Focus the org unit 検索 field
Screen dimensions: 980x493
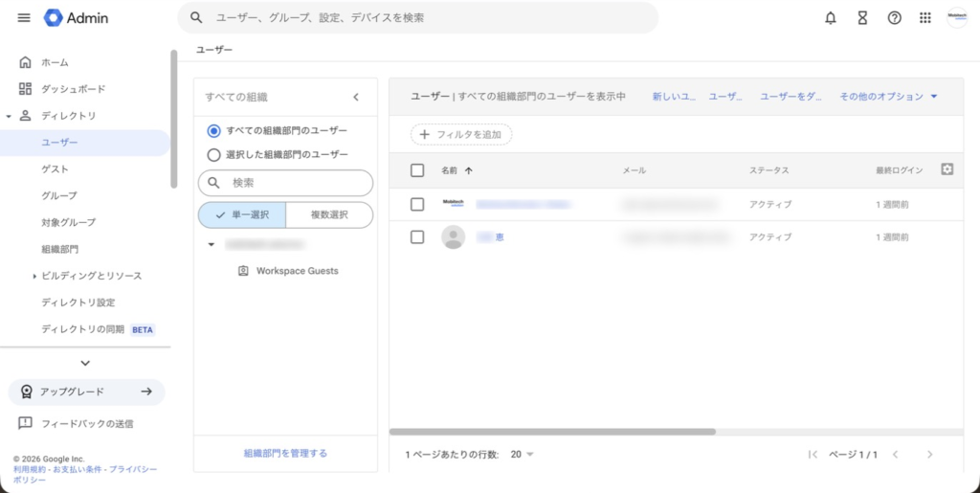point(285,183)
